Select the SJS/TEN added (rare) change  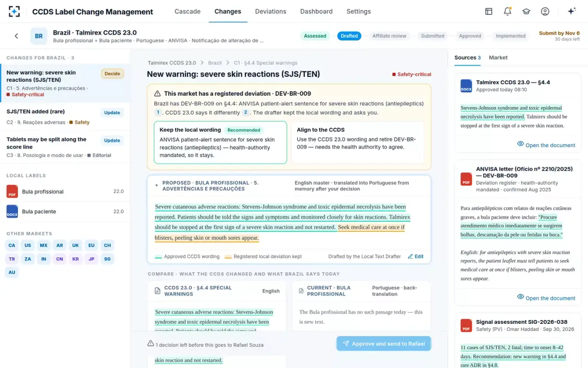tap(65, 117)
